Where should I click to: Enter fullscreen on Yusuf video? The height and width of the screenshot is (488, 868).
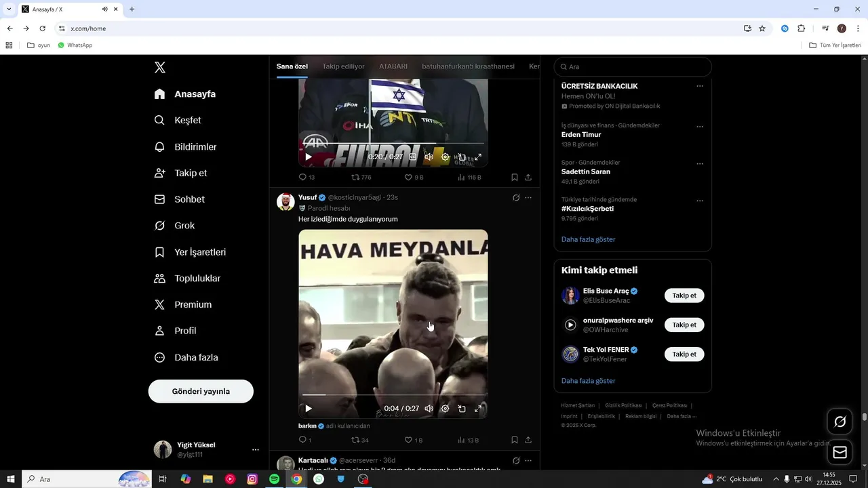(x=478, y=409)
